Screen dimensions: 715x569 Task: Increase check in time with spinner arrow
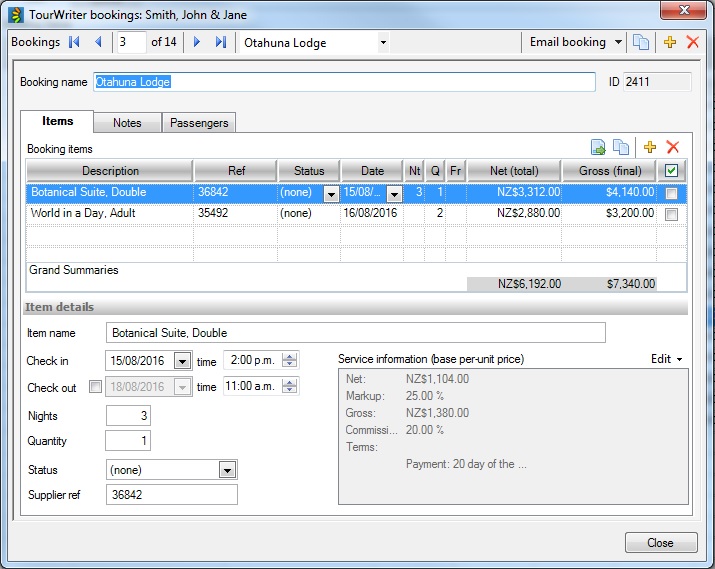290,357
